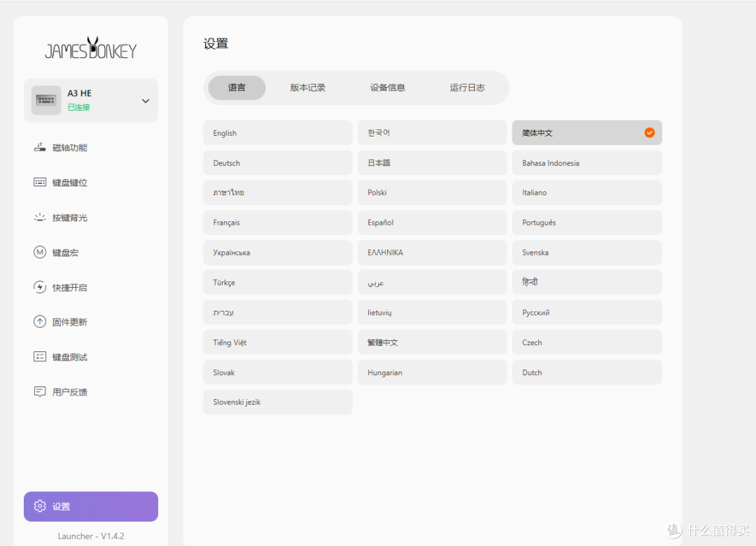The height and width of the screenshot is (546, 756).
Task: Set language to Dutch
Action: coord(587,372)
